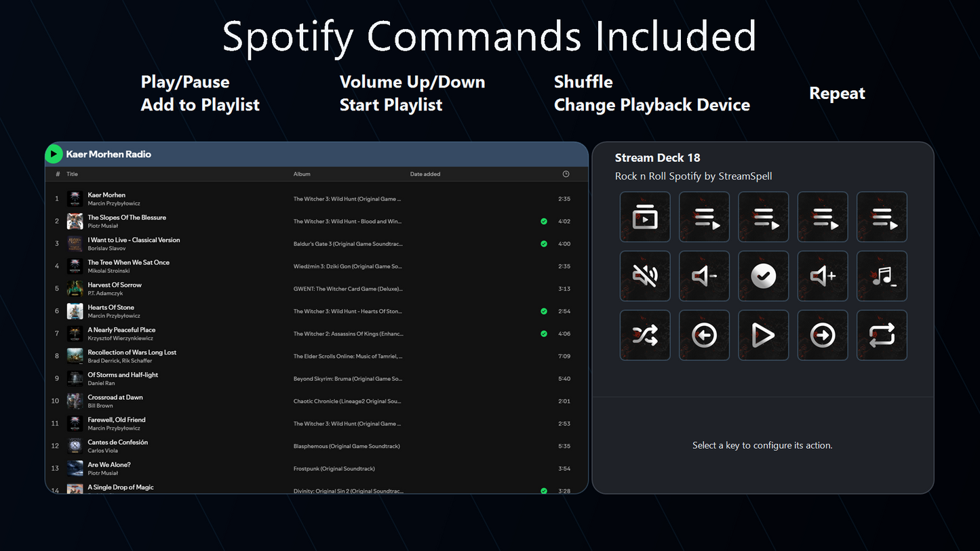Click album art for Cantes de Confesión
The height and width of the screenshot is (551, 980).
[75, 446]
